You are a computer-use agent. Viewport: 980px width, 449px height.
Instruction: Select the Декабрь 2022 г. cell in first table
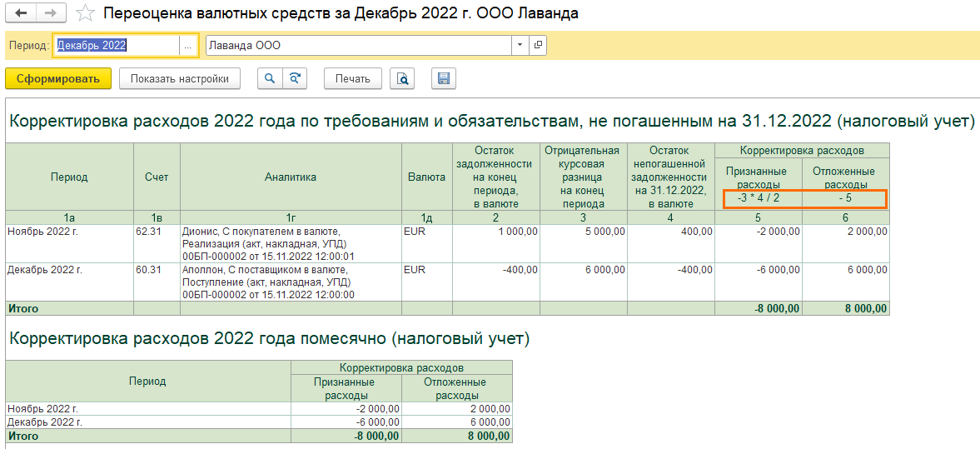click(69, 282)
